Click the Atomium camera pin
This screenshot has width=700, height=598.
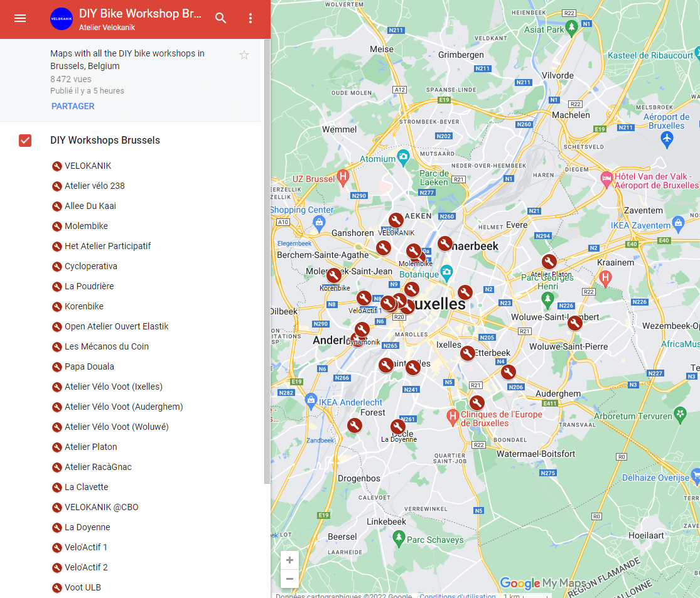403,157
